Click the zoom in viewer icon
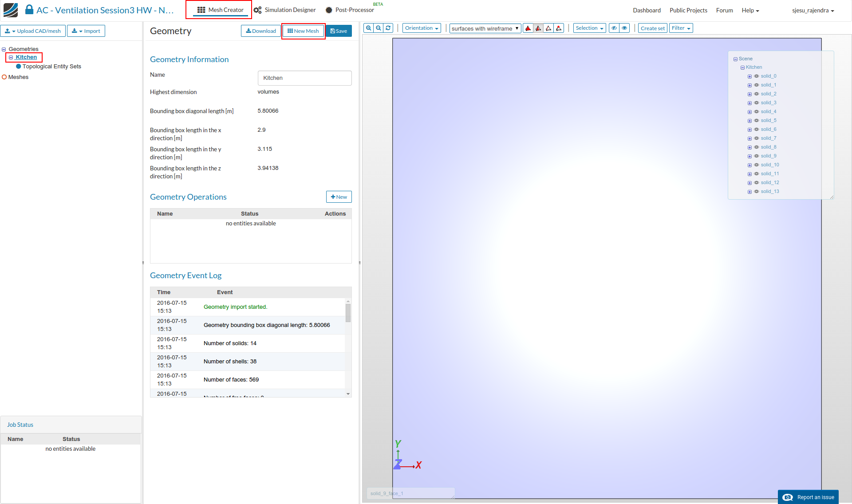 tap(368, 28)
